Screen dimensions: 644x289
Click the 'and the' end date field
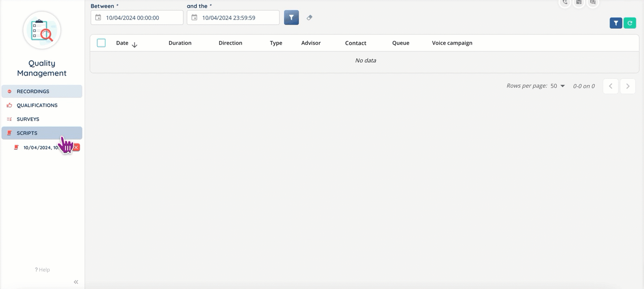237,18
